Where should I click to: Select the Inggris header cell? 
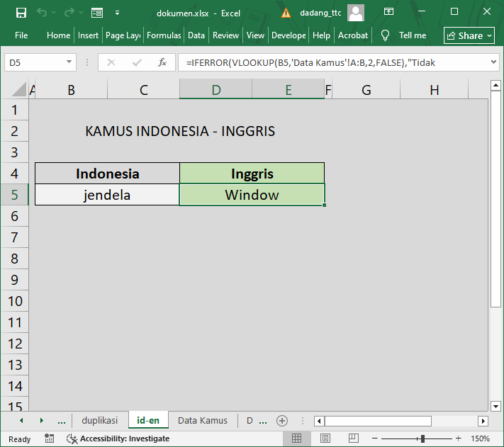point(252,174)
